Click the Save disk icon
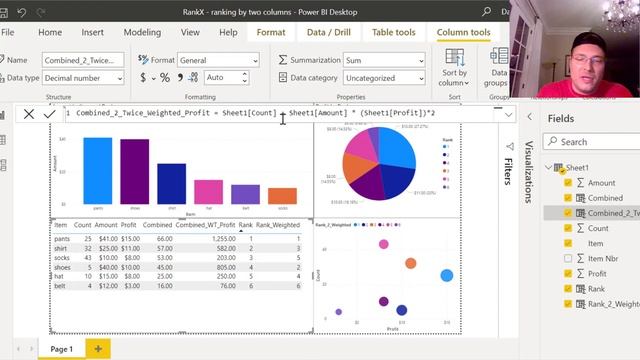 [x=4, y=12]
